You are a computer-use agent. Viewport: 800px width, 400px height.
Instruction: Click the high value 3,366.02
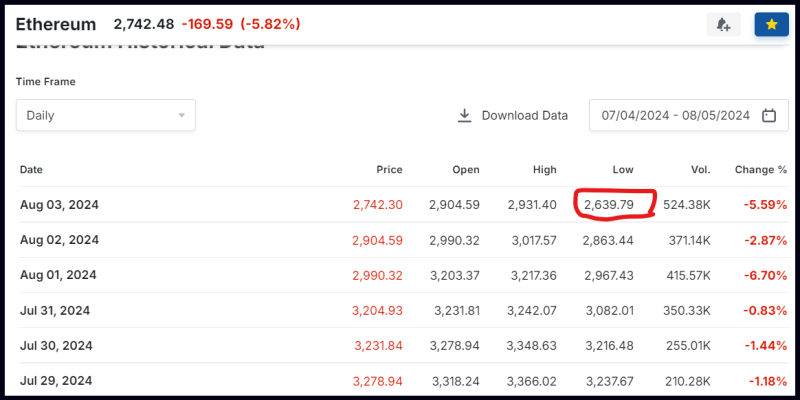point(532,381)
